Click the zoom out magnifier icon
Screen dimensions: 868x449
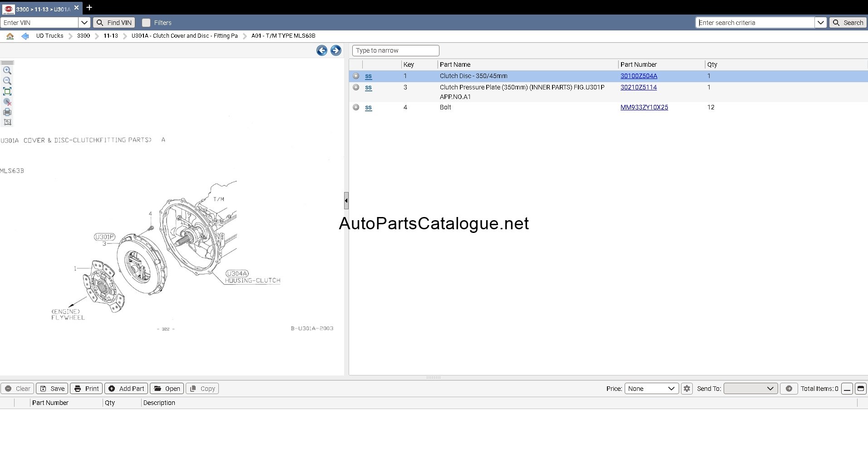(7, 81)
